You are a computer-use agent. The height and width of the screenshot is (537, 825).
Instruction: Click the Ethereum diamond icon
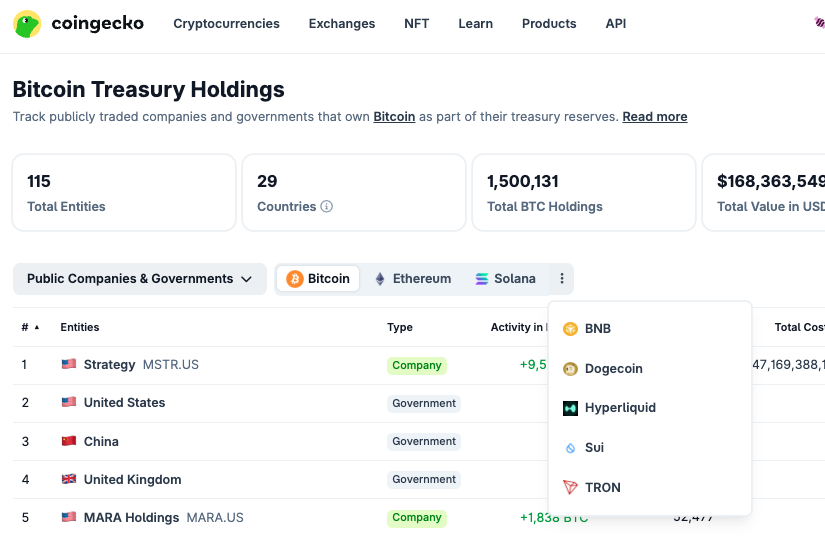380,279
